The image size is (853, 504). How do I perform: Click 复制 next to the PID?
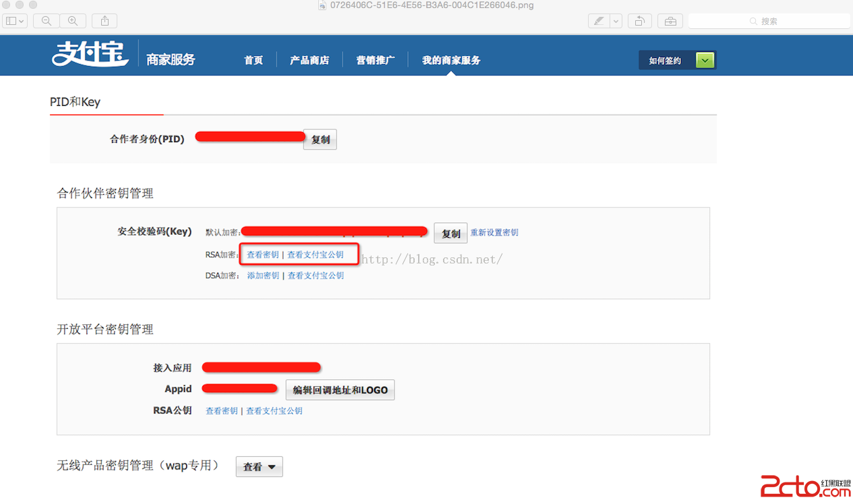click(x=320, y=139)
